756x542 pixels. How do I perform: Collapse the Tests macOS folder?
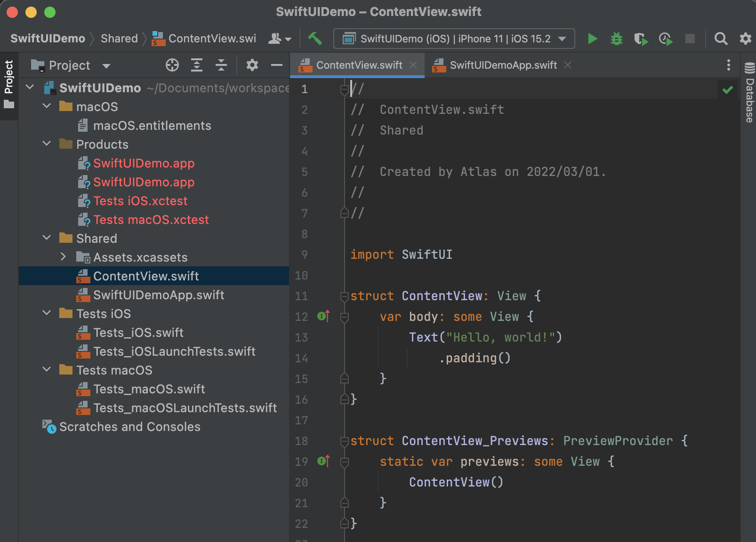pyautogui.click(x=47, y=369)
